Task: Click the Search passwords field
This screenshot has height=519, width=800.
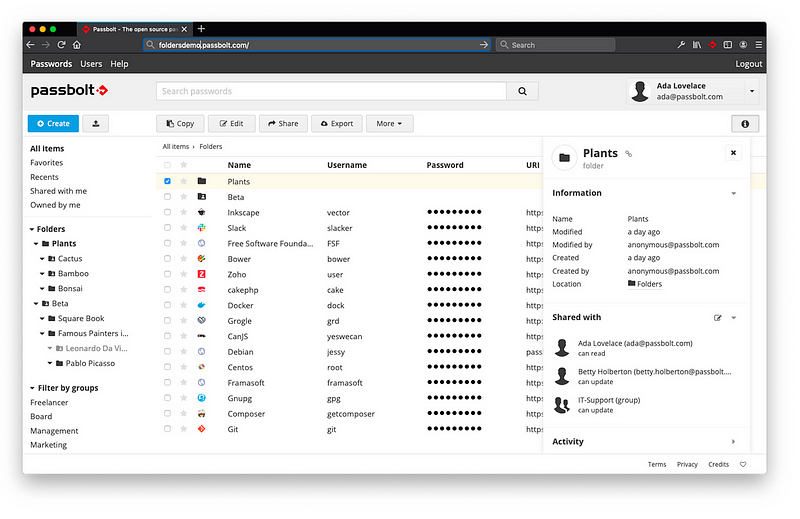Action: [x=331, y=91]
